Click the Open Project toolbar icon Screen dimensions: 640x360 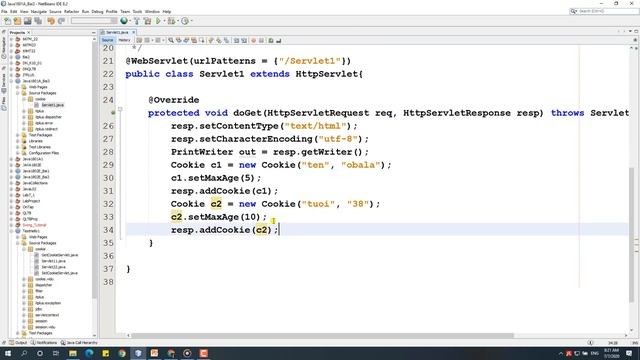[28, 21]
